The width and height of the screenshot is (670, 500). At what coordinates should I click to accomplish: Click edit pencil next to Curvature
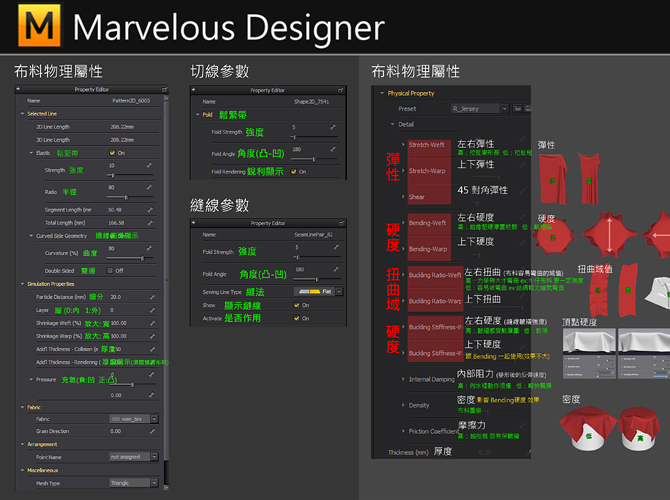click(x=149, y=248)
